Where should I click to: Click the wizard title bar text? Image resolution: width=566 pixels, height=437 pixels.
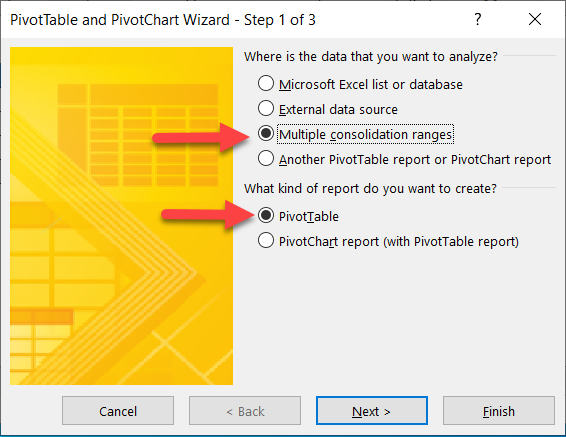163,20
